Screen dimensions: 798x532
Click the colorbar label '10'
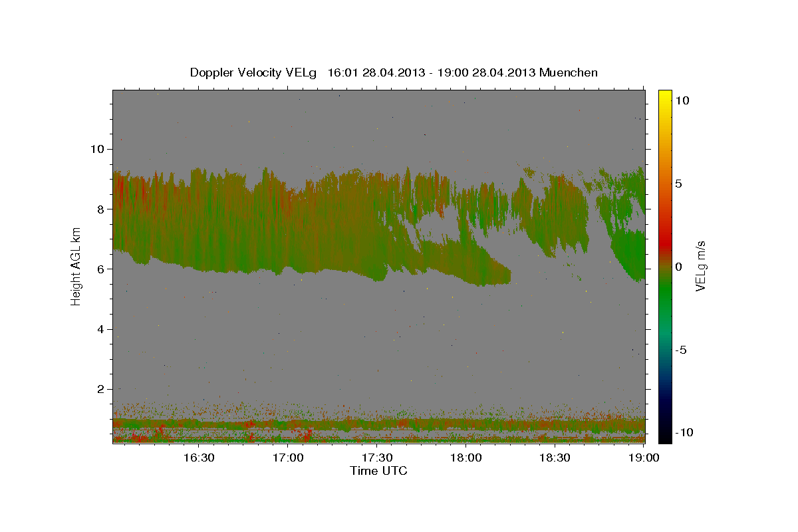[682, 100]
